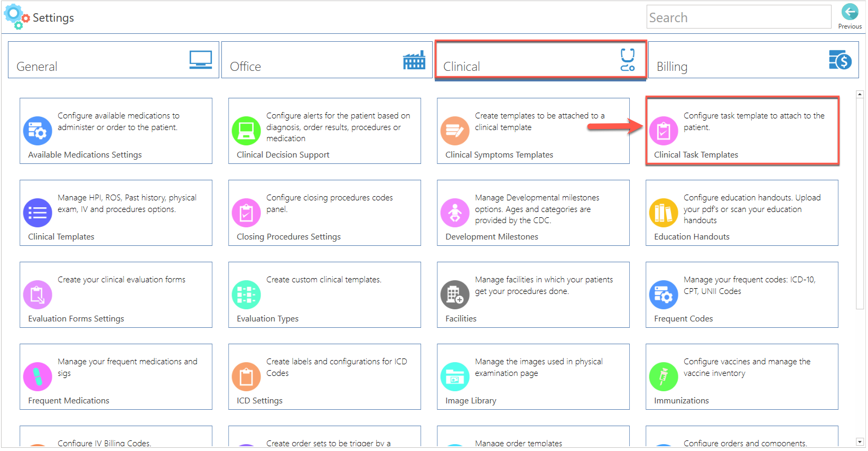Click the Evaluation Forms Settings label

(76, 318)
